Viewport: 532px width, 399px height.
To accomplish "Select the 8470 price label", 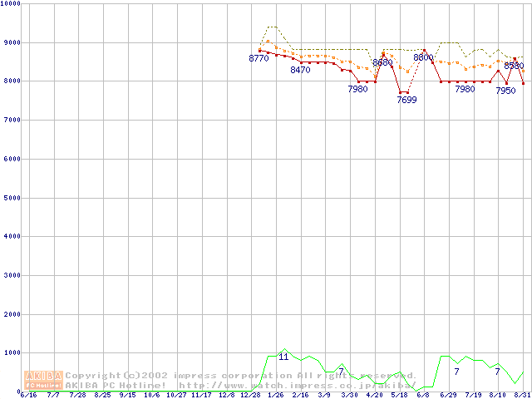I will tap(300, 71).
